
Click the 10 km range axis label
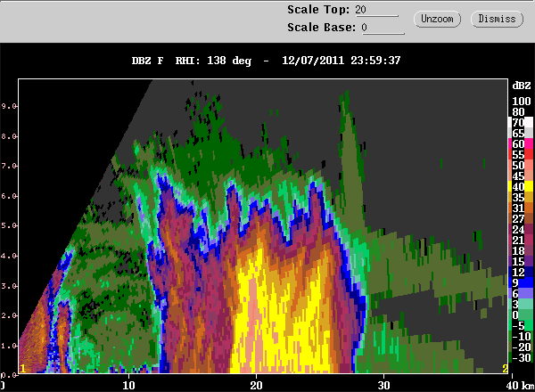pyautogui.click(x=128, y=385)
